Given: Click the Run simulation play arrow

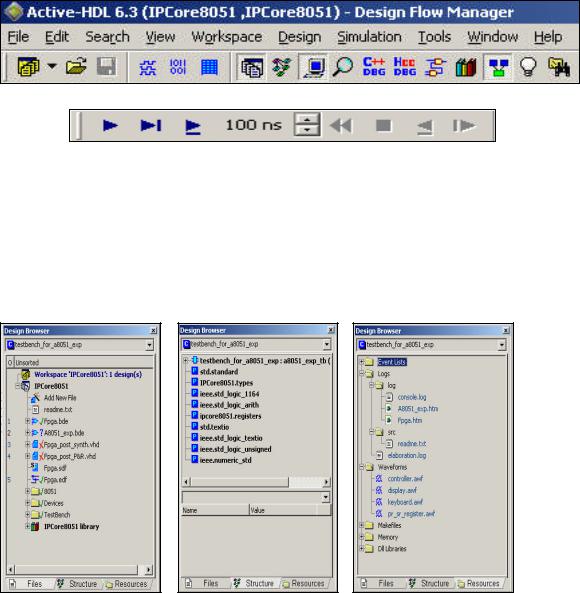Looking at the screenshot, I should click(110, 126).
